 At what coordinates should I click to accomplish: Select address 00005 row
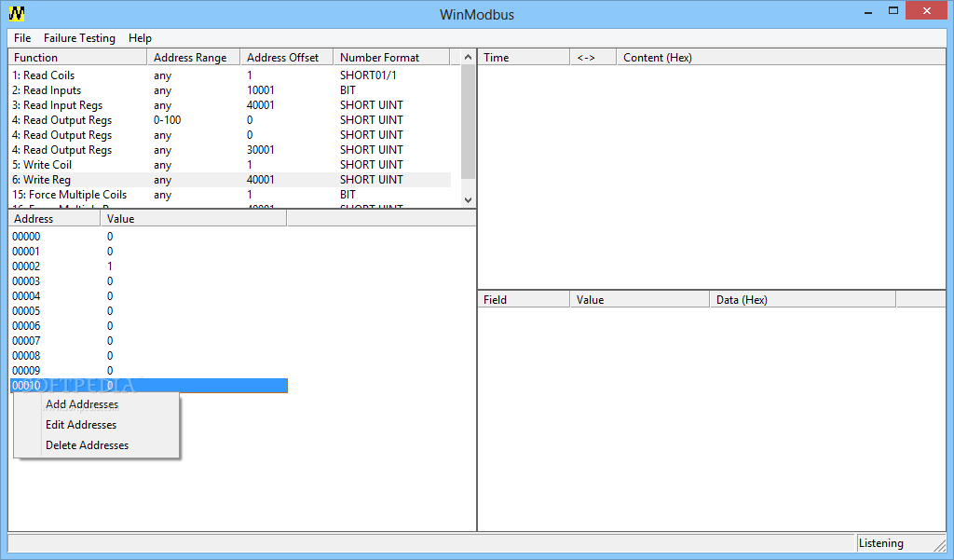[x=149, y=311]
